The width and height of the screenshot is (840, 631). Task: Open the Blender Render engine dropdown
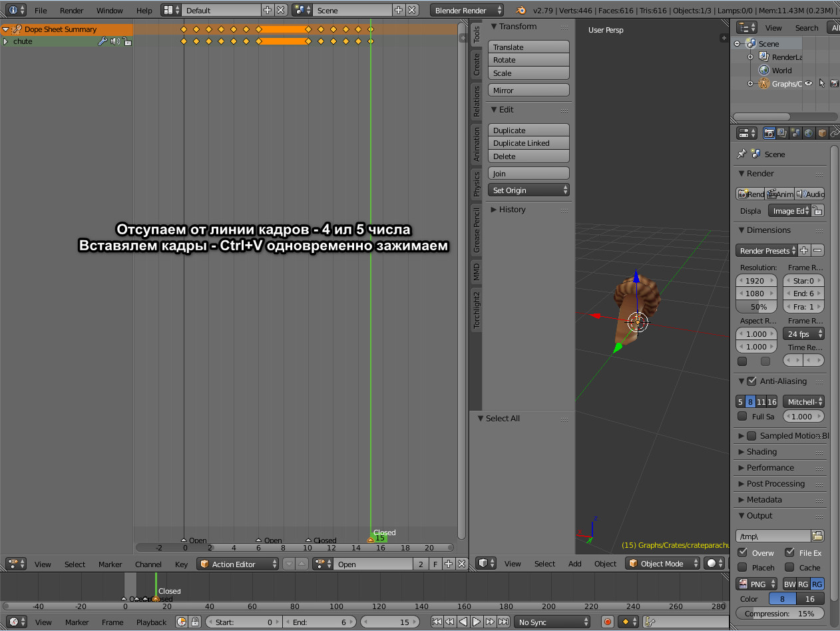(467, 10)
